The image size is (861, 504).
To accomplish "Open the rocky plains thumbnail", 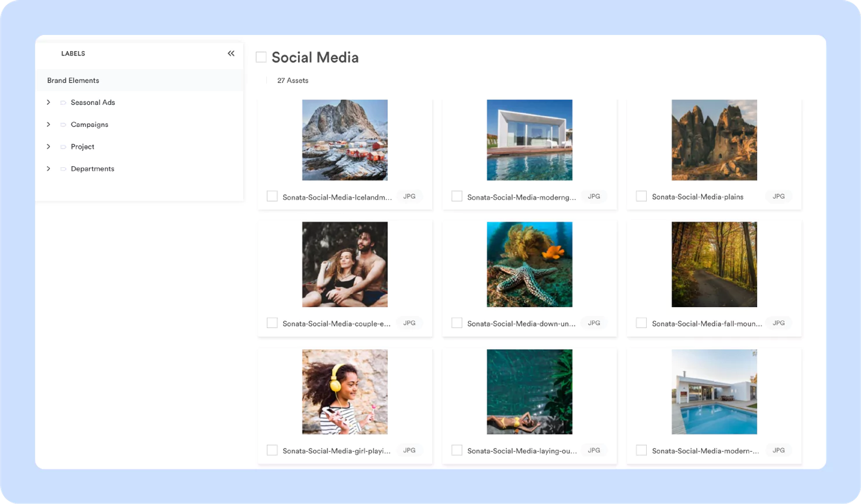I will pyautogui.click(x=714, y=140).
